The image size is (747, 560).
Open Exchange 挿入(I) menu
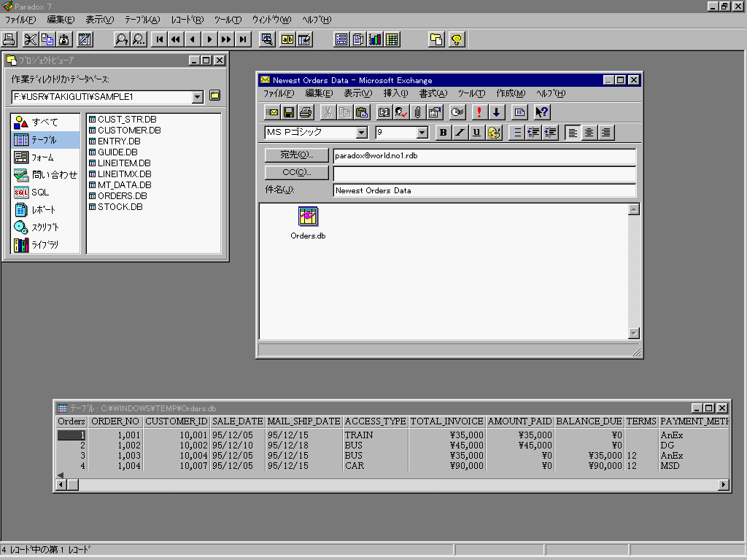396,93
